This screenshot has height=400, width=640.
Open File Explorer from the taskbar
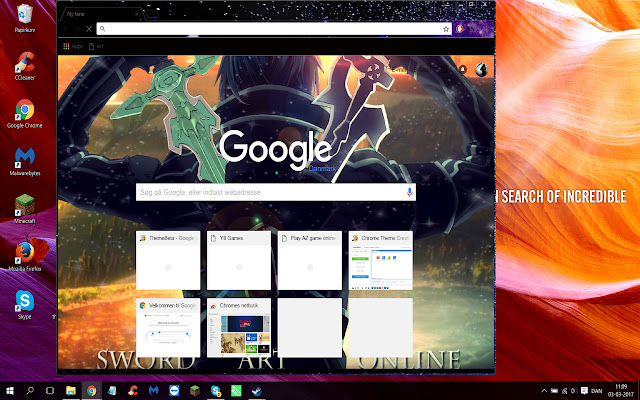tap(71, 391)
